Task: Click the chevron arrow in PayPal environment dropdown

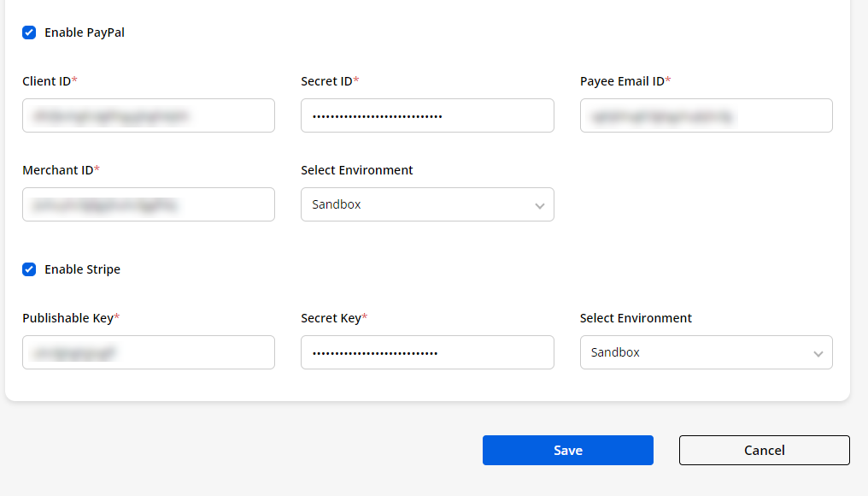Action: tap(539, 206)
